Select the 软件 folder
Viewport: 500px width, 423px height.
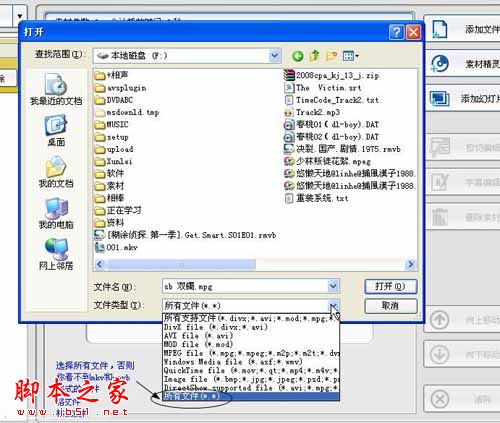[110, 174]
